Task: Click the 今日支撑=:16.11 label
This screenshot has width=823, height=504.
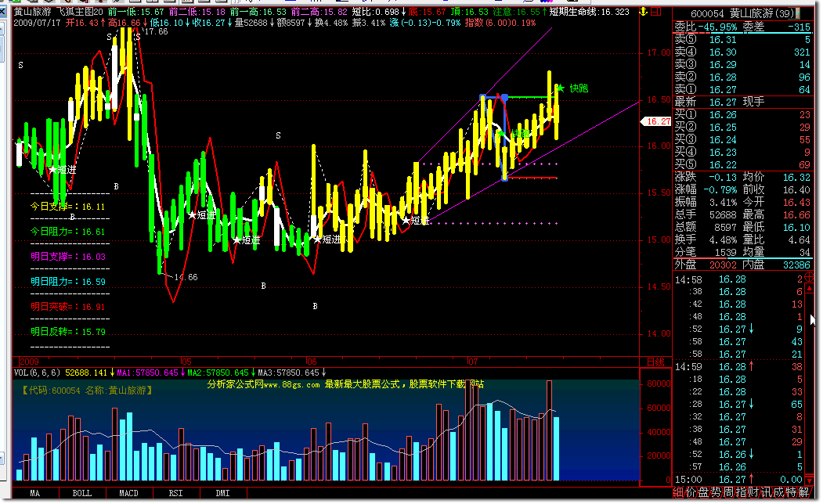Action: coord(67,207)
